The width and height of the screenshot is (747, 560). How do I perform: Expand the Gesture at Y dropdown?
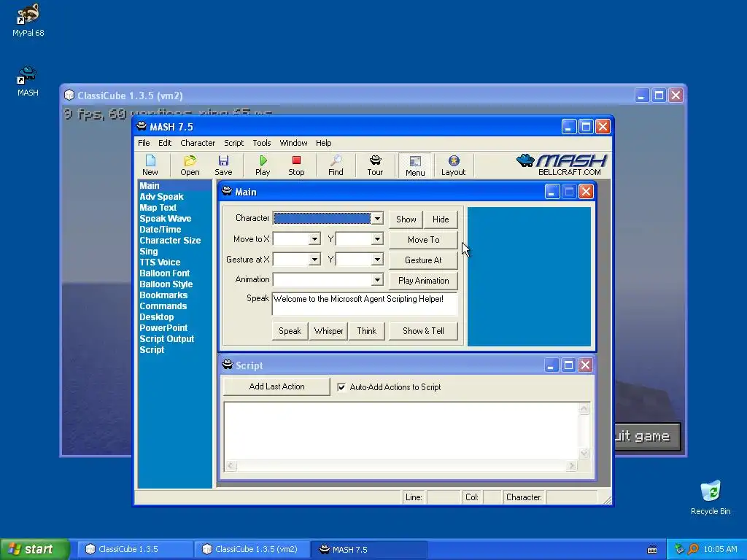(377, 260)
